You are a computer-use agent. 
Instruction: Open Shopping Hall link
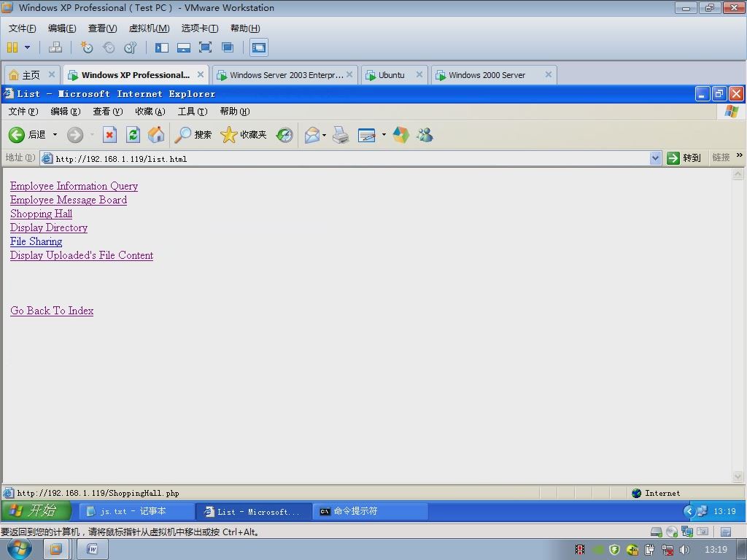click(x=41, y=214)
